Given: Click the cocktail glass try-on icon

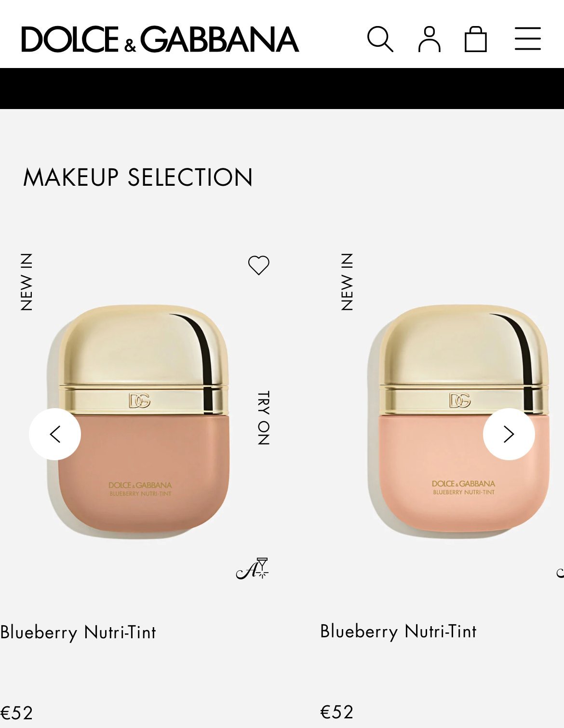Looking at the screenshot, I should [252, 569].
